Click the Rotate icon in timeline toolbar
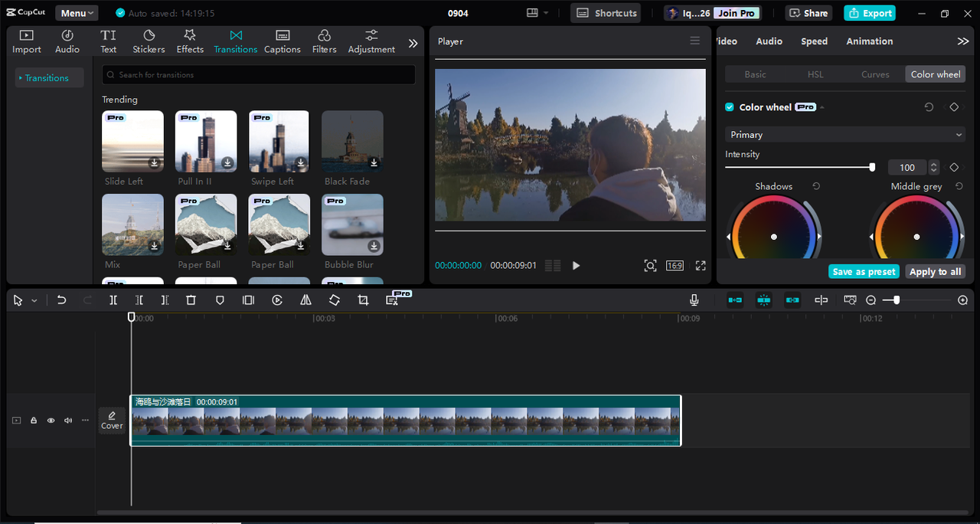The image size is (980, 524). pos(335,300)
